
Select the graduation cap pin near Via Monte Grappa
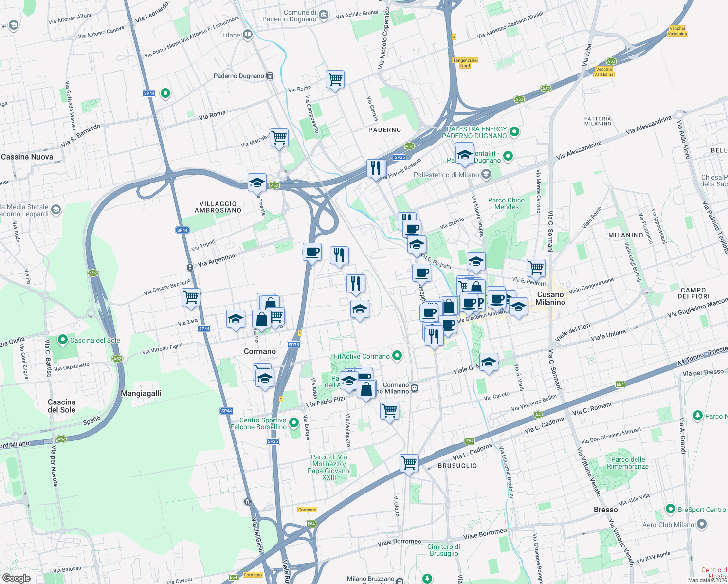(x=475, y=261)
